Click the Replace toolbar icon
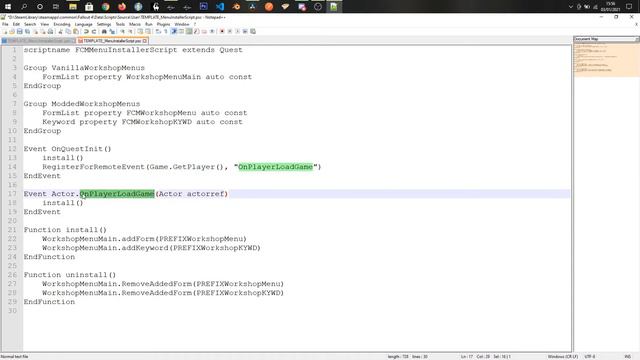Image resolution: width=640 pixels, height=360 pixels. pyautogui.click(x=112, y=31)
